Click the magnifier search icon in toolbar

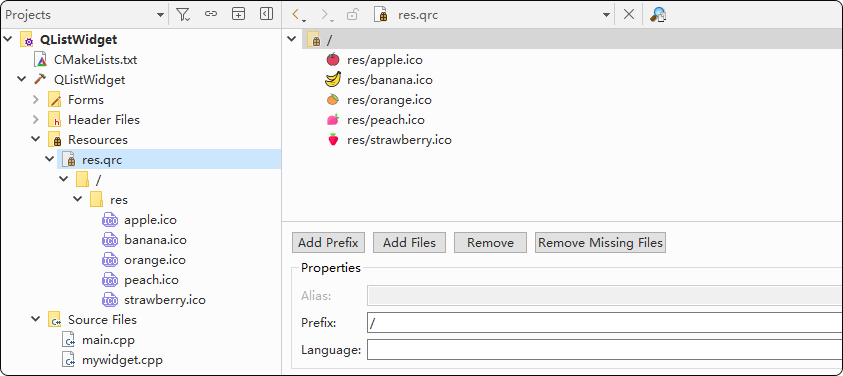658,15
